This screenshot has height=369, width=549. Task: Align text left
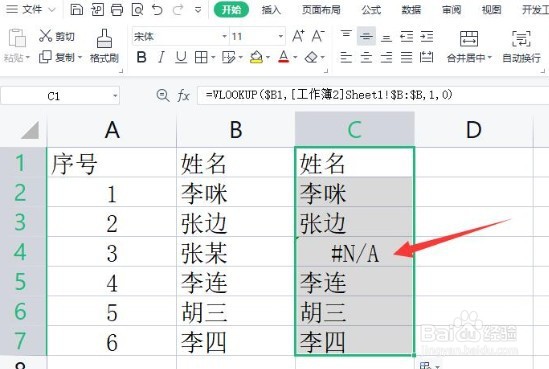click(x=346, y=57)
